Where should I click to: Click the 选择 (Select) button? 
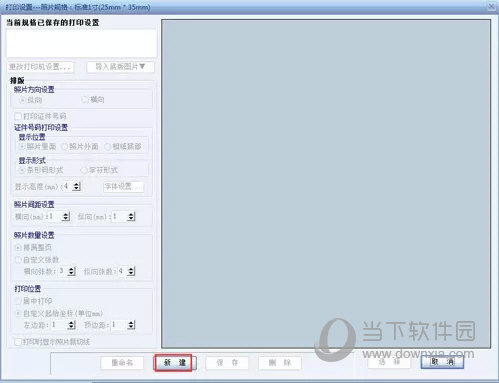389,362
